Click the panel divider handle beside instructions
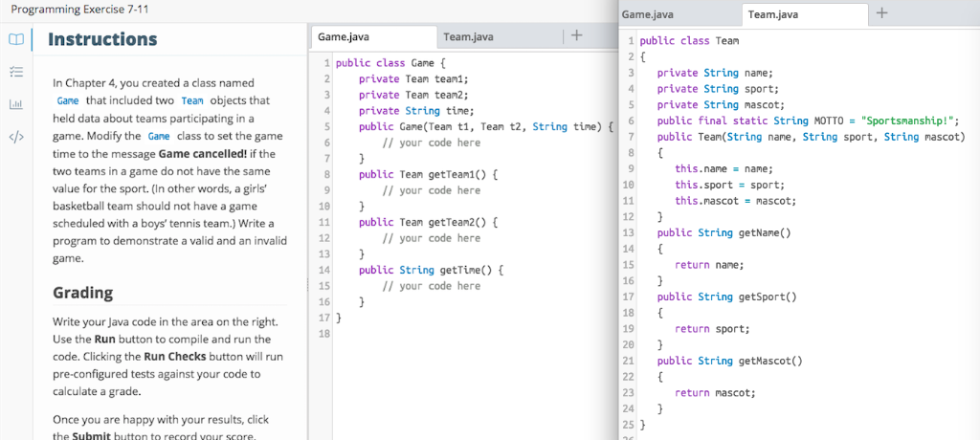Image resolution: width=980 pixels, height=440 pixels. click(307, 284)
